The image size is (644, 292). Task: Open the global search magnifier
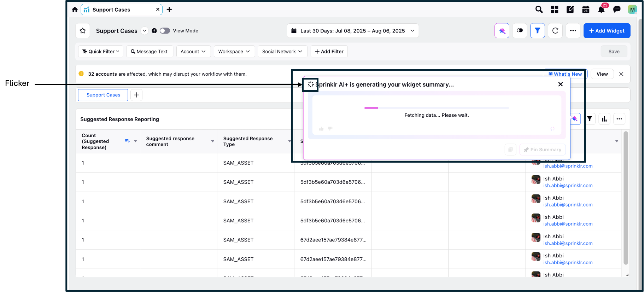tap(539, 10)
